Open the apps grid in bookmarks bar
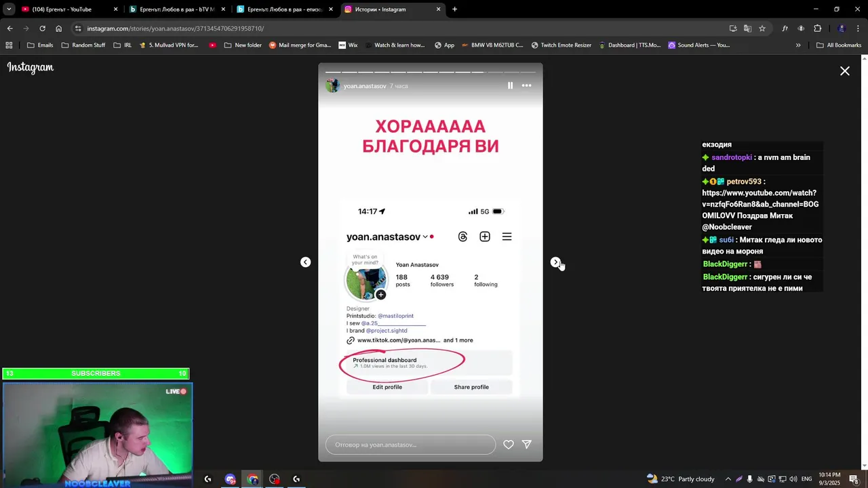The image size is (868, 488). 9,45
